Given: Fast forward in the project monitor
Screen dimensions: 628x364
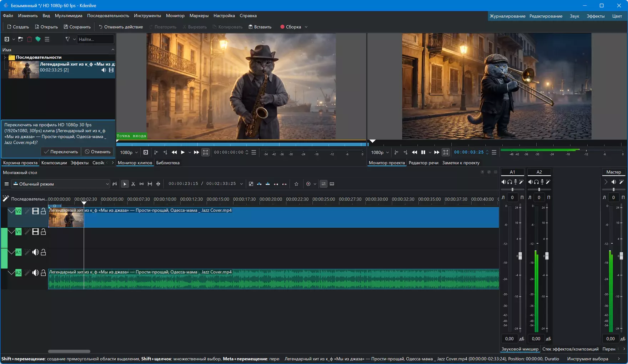Looking at the screenshot, I should pos(437,152).
